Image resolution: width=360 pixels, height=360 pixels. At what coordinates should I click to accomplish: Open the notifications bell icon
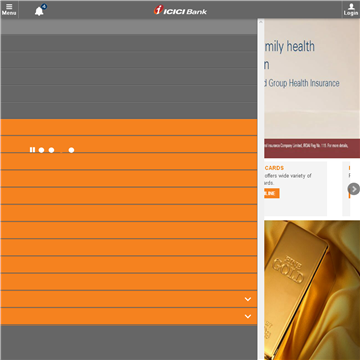(x=40, y=10)
